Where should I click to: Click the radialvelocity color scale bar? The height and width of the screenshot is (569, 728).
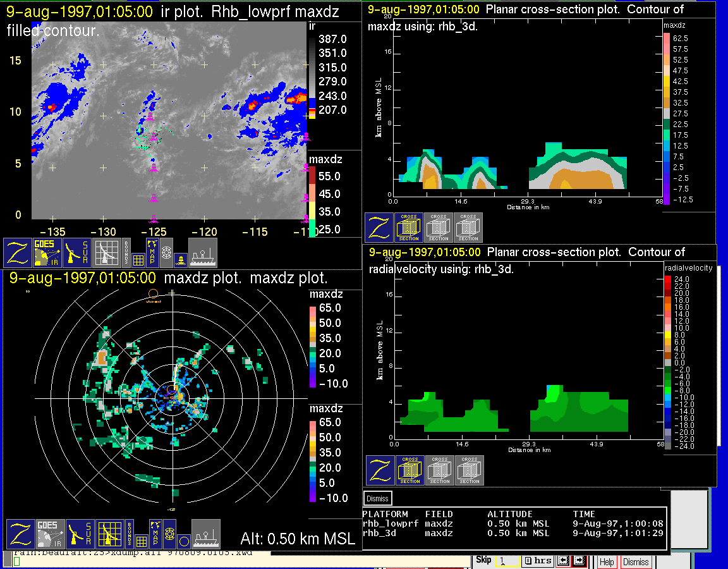pyautogui.click(x=668, y=362)
